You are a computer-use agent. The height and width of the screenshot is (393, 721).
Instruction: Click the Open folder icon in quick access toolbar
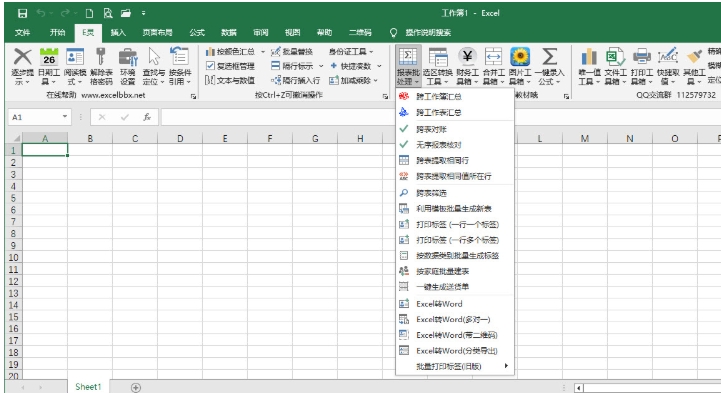[x=126, y=13]
